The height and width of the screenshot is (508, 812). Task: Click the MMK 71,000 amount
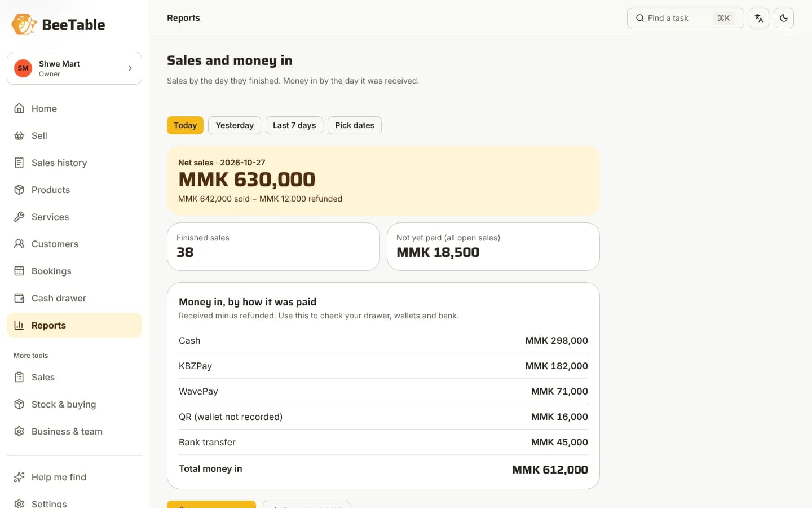559,391
